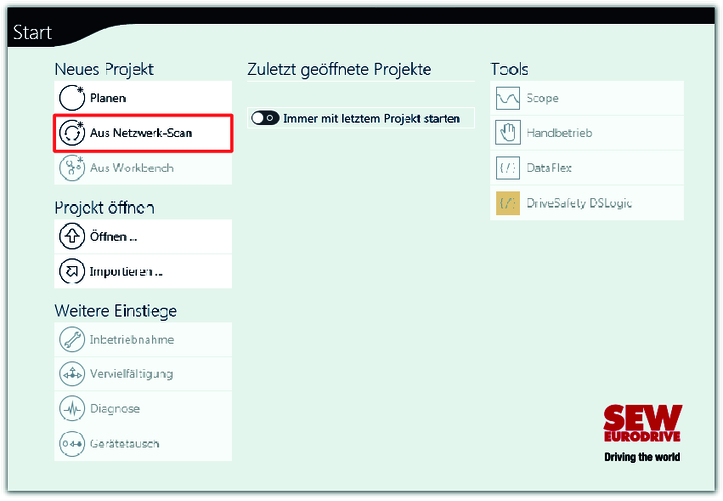Viewport: 723px width, 501px height.
Task: Choose Öffnen ... to open a project
Action: (114, 237)
